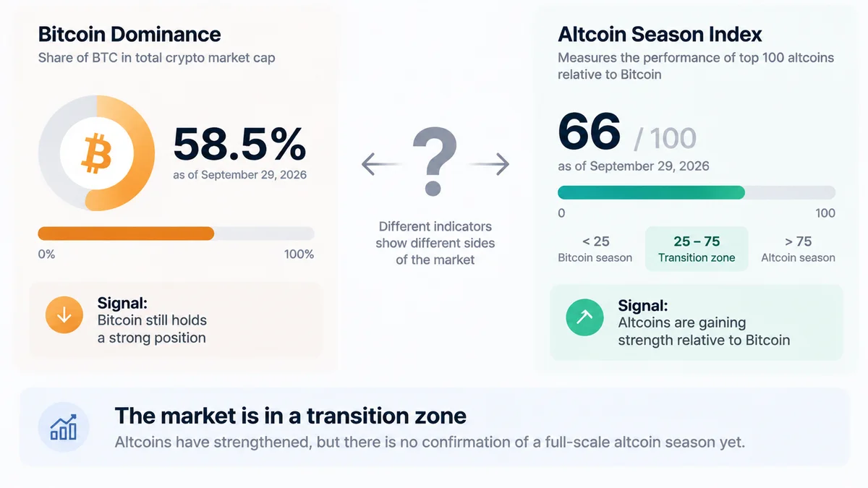Click the orange down-arrow signal icon
The image size is (868, 488).
[64, 315]
